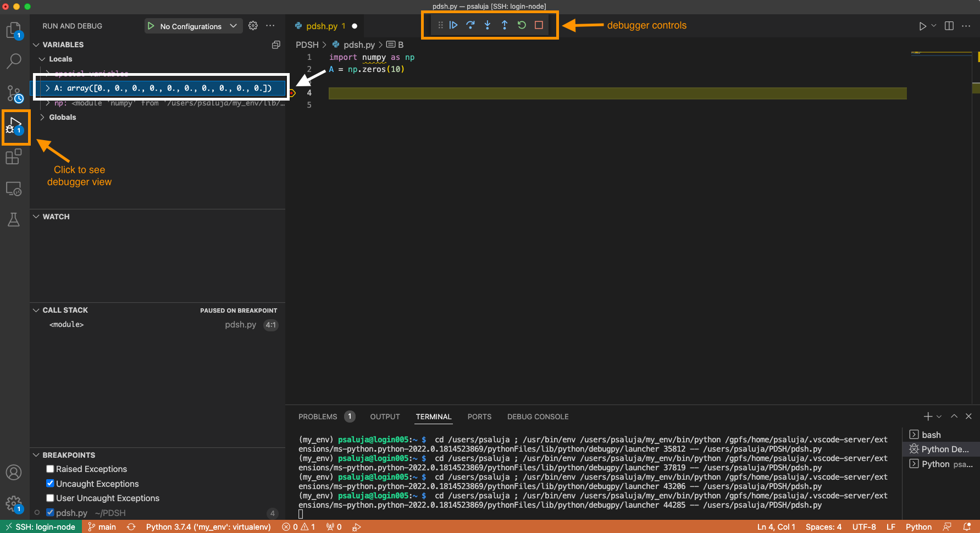Click the Step Out debug control
Screen dimensions: 980x533
[505, 25]
